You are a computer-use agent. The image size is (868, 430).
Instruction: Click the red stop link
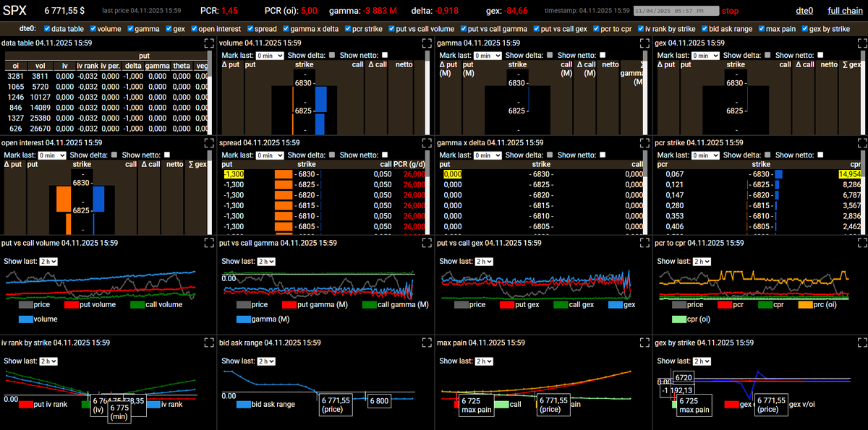731,11
